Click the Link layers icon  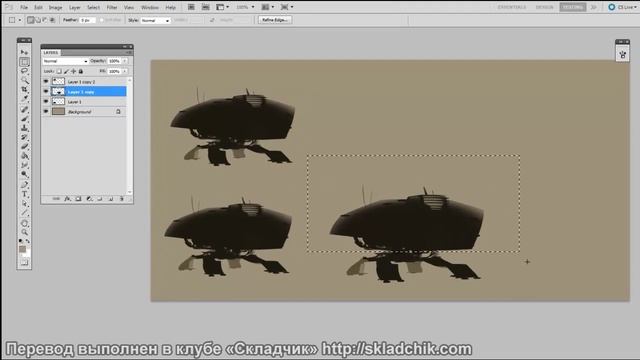[x=56, y=199]
